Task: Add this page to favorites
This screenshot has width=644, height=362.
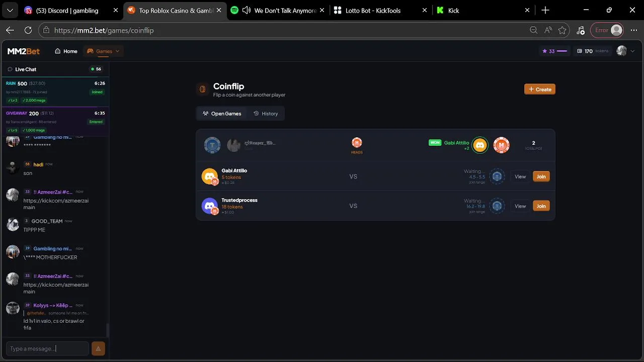Action: pos(562,30)
